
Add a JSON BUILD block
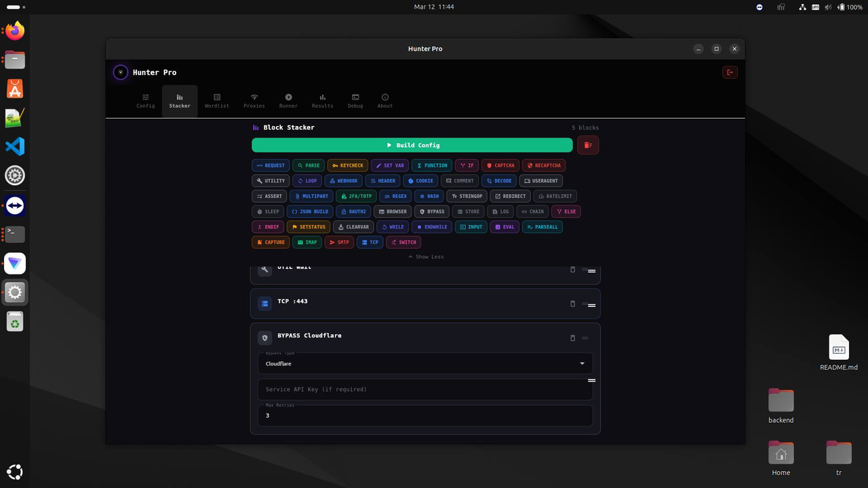click(x=309, y=211)
